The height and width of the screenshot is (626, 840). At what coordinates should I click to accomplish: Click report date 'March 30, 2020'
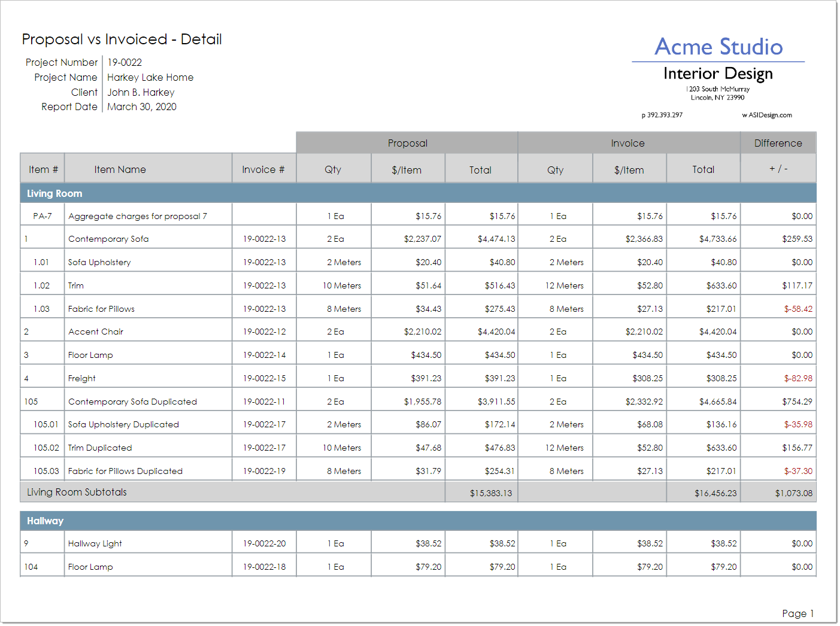(x=142, y=107)
